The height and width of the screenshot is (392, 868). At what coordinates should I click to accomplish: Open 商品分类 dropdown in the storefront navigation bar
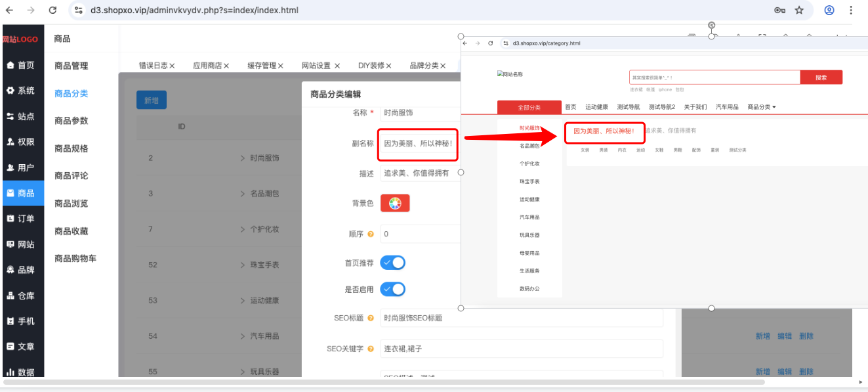pos(762,107)
